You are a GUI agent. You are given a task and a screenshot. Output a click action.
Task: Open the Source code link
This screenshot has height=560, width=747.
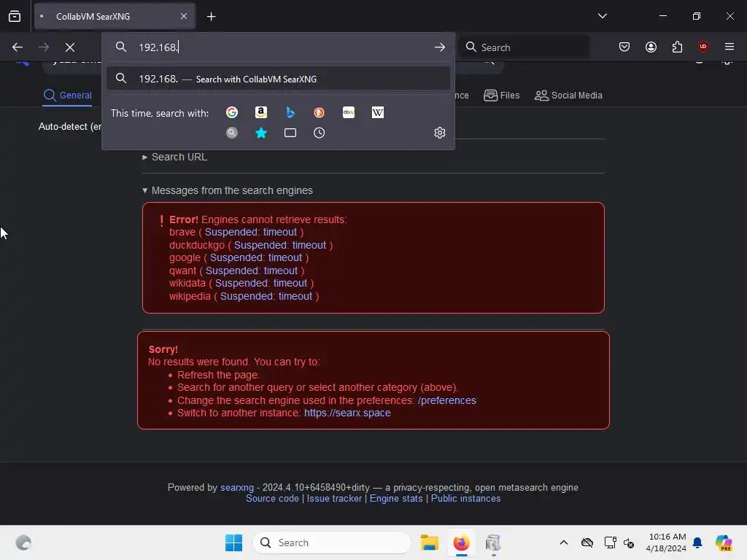coord(272,499)
